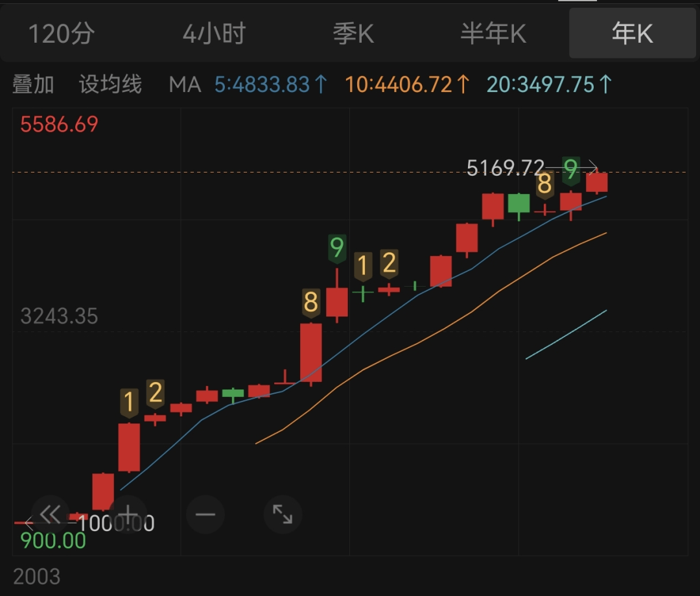Click the latest red candle at far right
The height and width of the screenshot is (596, 700).
[597, 182]
